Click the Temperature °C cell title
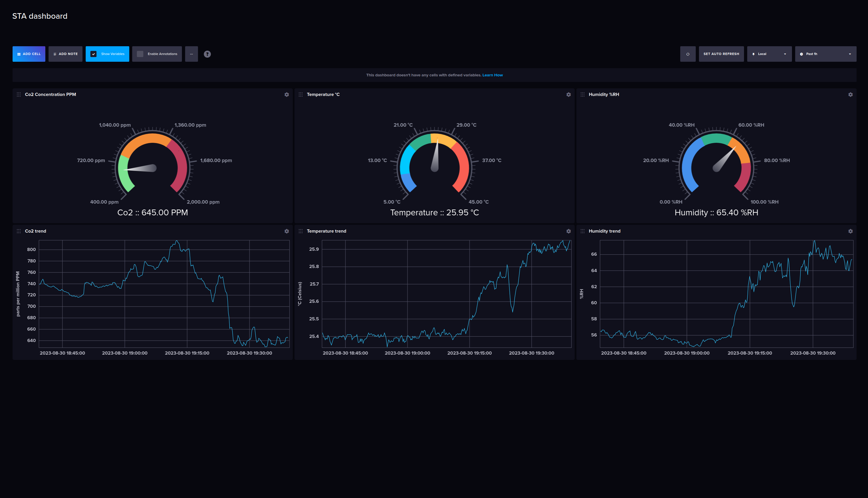The image size is (868, 498). (323, 95)
